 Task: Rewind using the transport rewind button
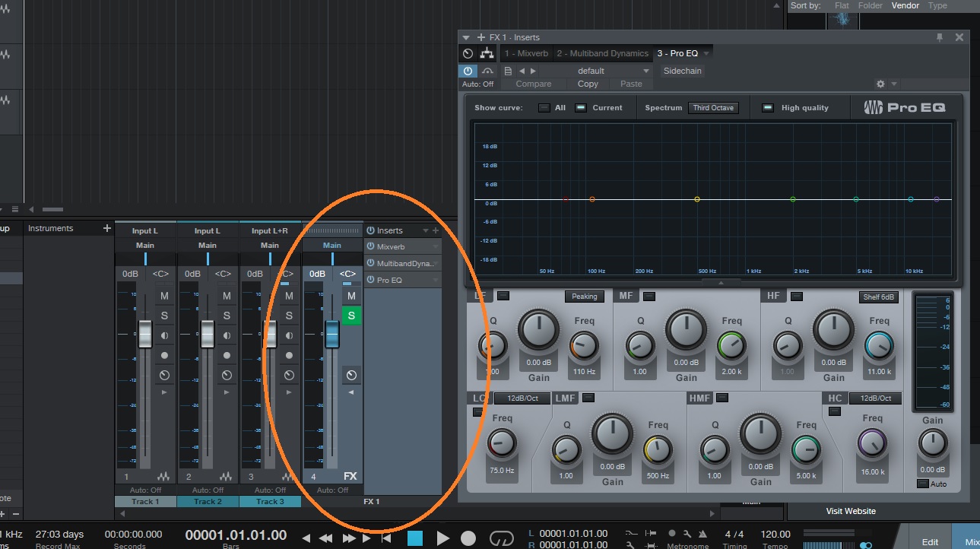point(326,538)
